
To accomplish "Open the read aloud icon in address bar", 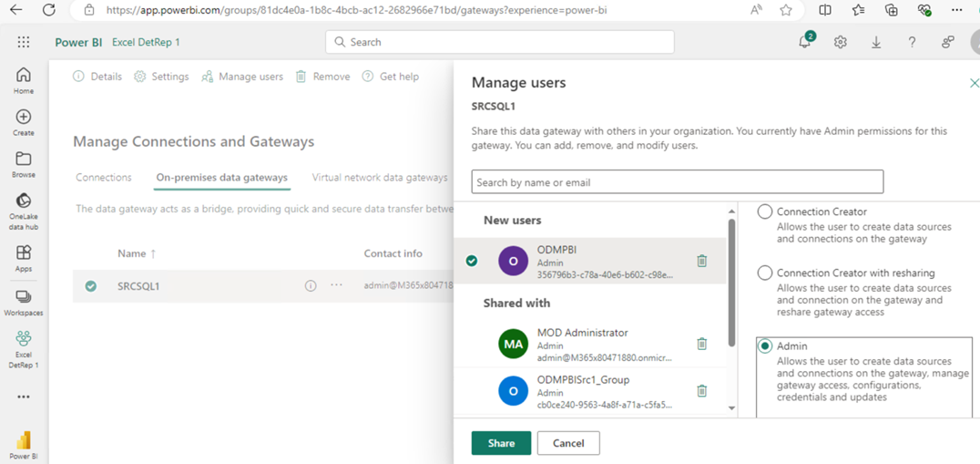I will click(x=756, y=10).
